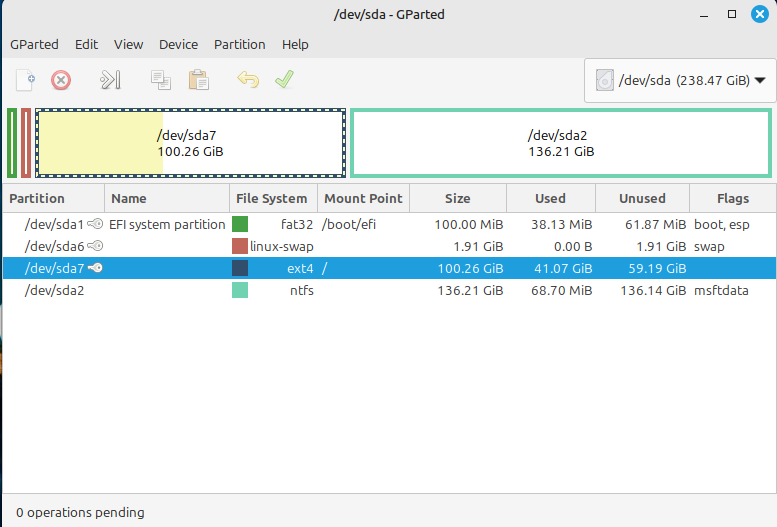777x527 pixels.
Task: Click the Mount Point column header
Action: [363, 198]
